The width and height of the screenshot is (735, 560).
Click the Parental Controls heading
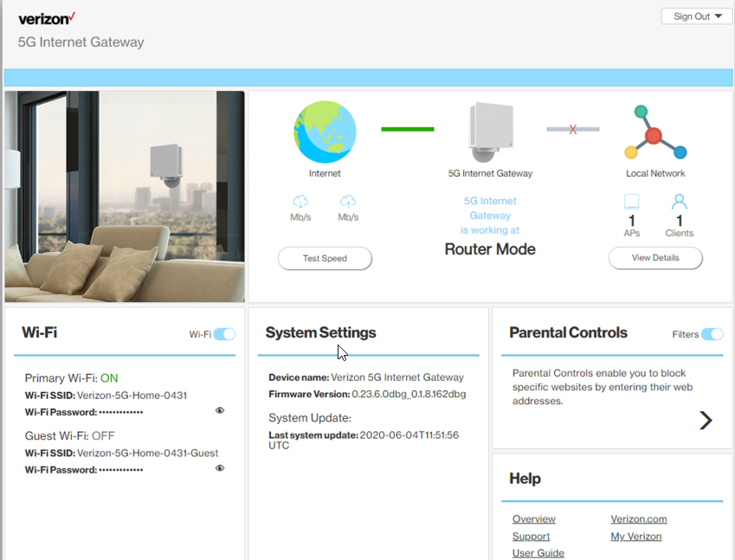point(568,332)
